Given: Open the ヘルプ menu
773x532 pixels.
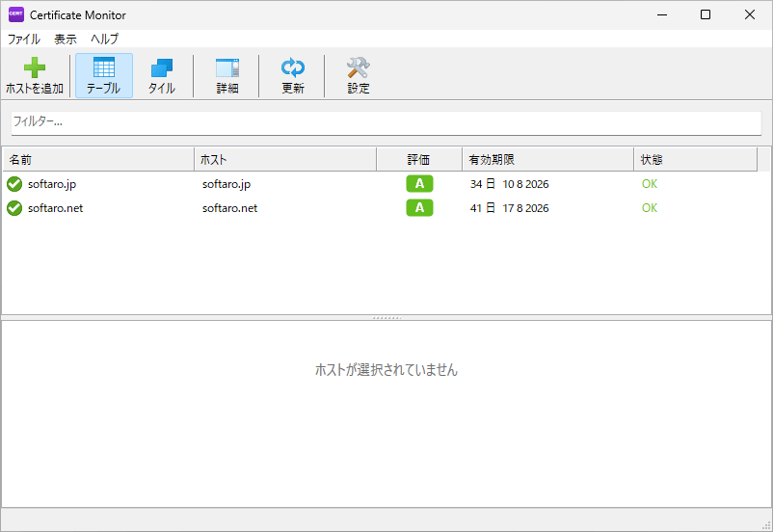Looking at the screenshot, I should click(x=104, y=39).
